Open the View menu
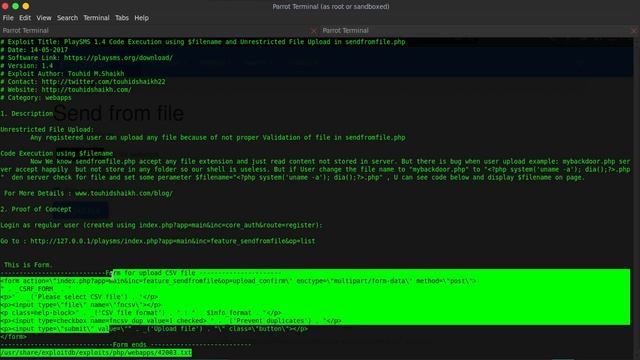The height and width of the screenshot is (360, 640). pyautogui.click(x=44, y=18)
